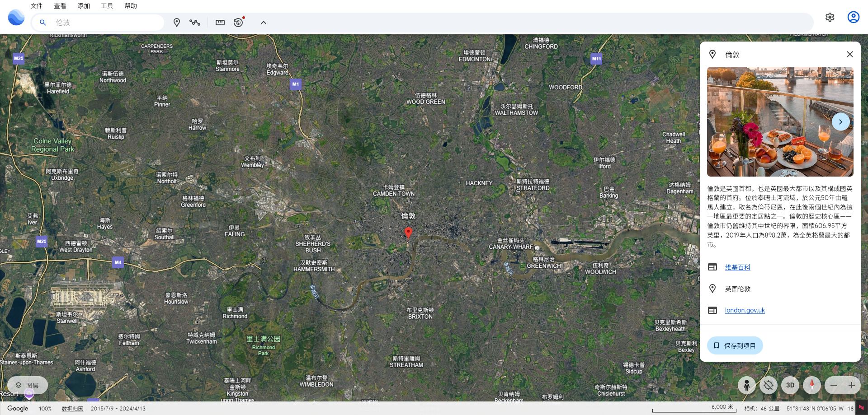Click the search magnifier icon
The height and width of the screenshot is (415, 868).
[43, 22]
